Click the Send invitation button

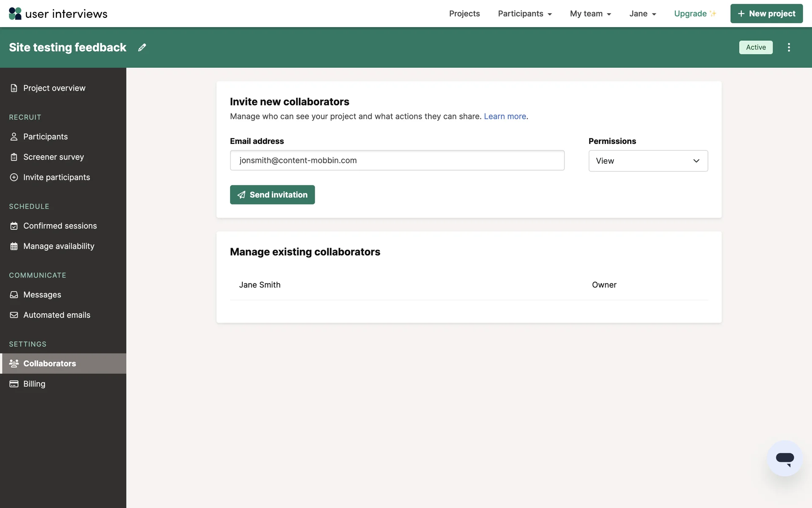pos(272,195)
